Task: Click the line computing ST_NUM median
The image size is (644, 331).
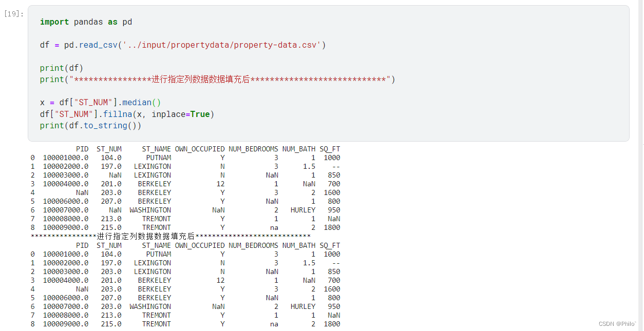Action: 101,103
